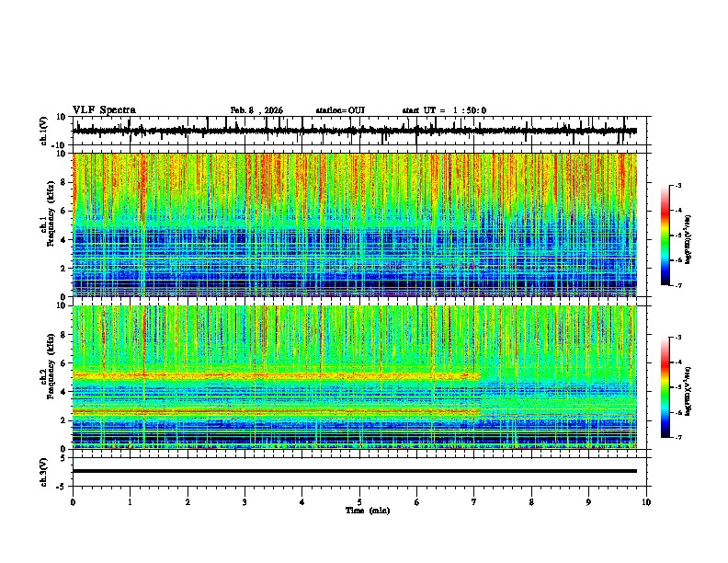Click the ch.2 red line near 2.6 kHz

[x=277, y=411]
